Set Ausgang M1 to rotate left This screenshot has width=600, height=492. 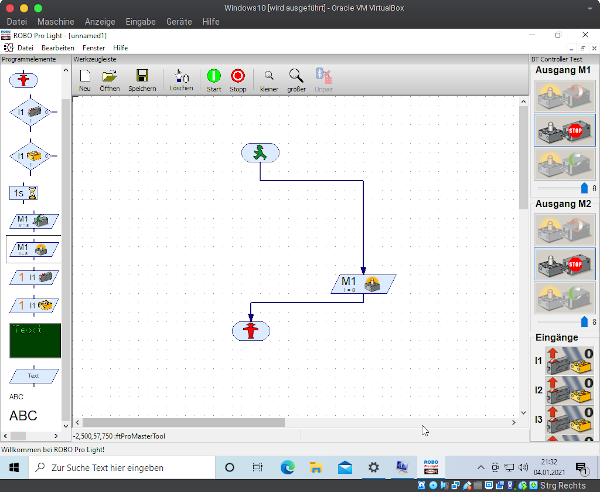(x=564, y=96)
